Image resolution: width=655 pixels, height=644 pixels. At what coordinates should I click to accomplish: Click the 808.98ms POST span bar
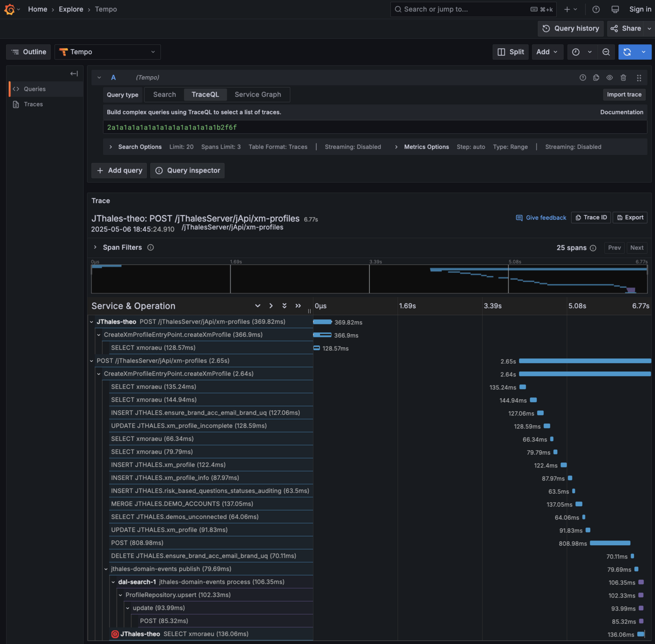(x=610, y=543)
